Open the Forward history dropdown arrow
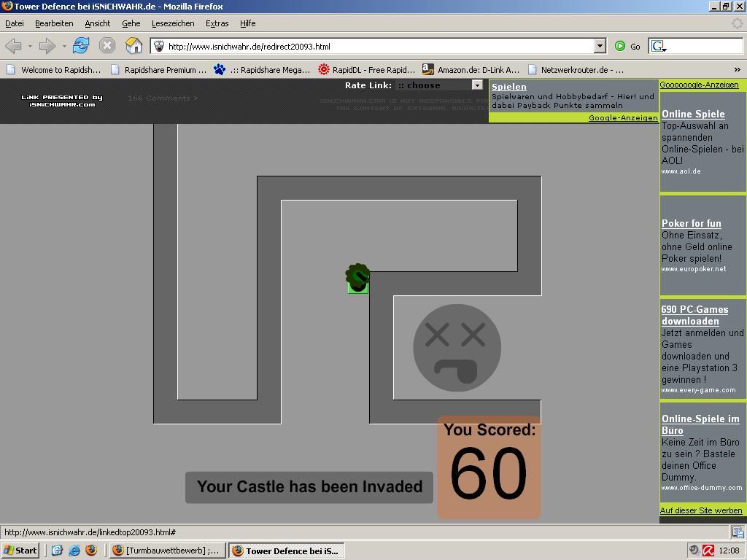Viewport: 747px width, 560px height. 64,46
